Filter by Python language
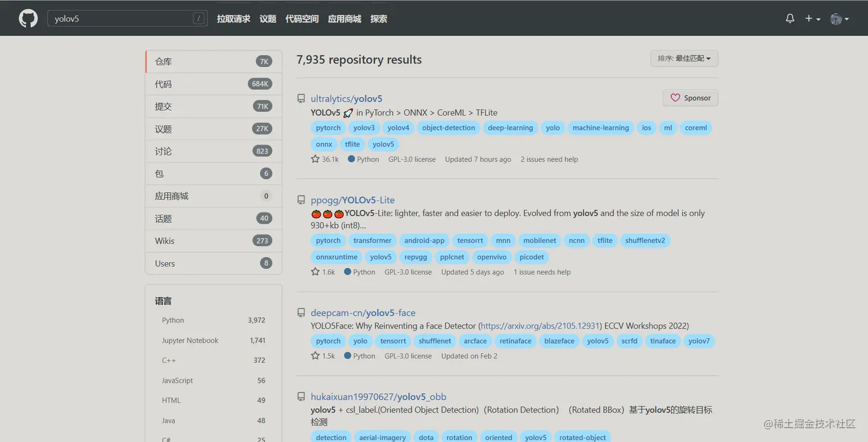 point(214,320)
